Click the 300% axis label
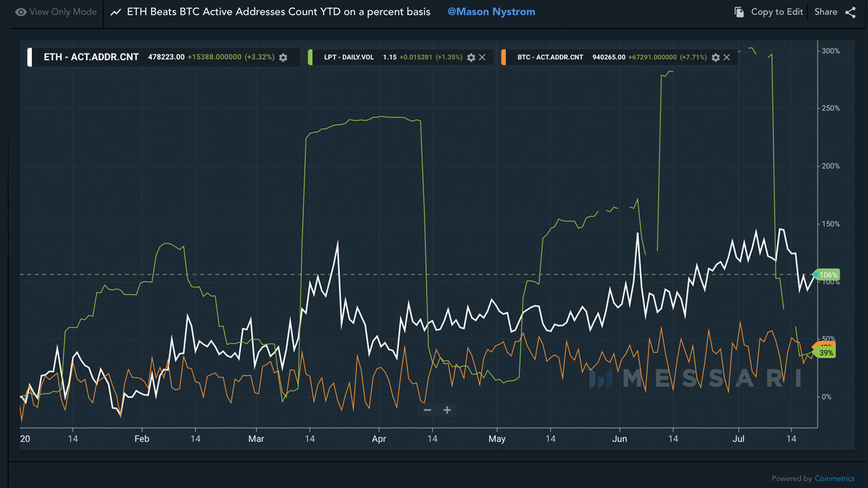This screenshot has width=868, height=488. pyautogui.click(x=831, y=51)
